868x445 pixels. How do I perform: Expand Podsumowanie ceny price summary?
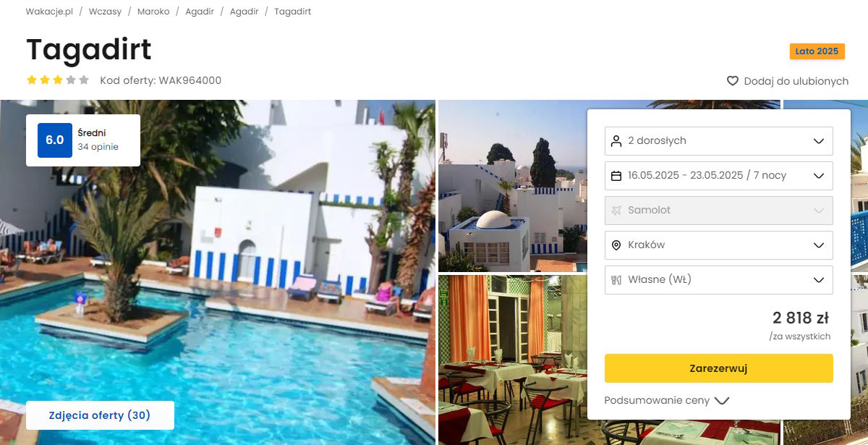pos(667,400)
